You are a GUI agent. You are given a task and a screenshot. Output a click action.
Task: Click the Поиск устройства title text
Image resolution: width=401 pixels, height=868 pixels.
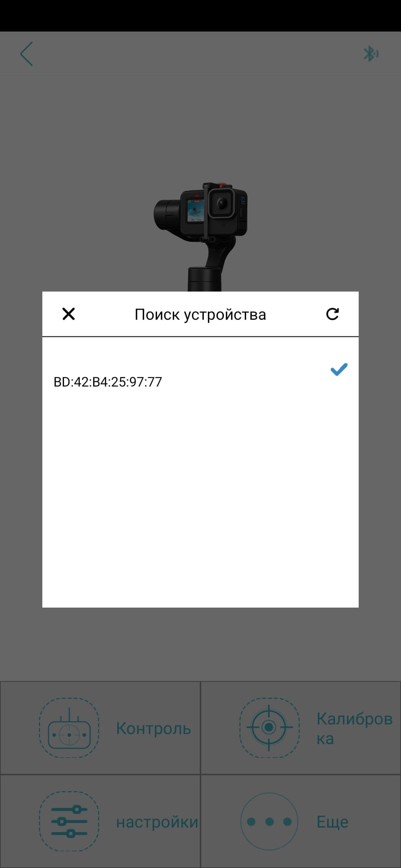(x=200, y=315)
